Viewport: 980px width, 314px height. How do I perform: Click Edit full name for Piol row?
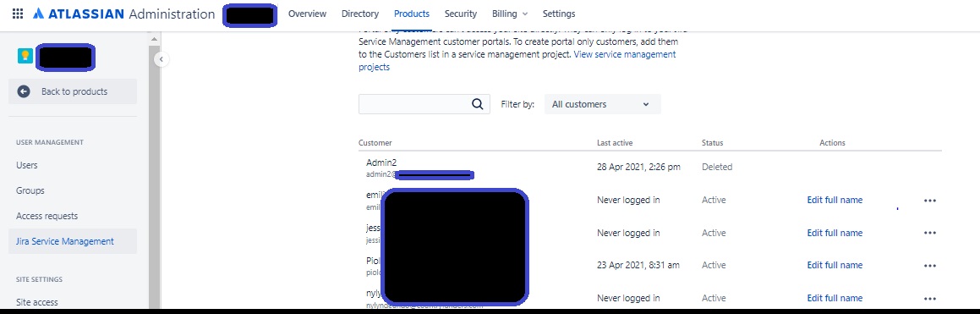pos(835,265)
